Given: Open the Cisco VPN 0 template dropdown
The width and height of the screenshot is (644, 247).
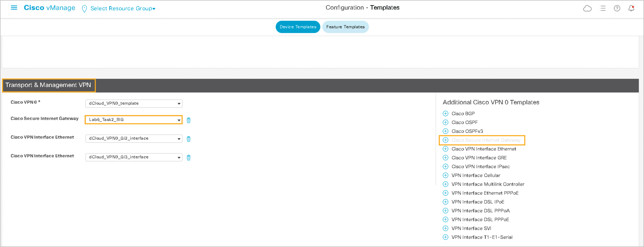Looking at the screenshot, I should pos(134,103).
